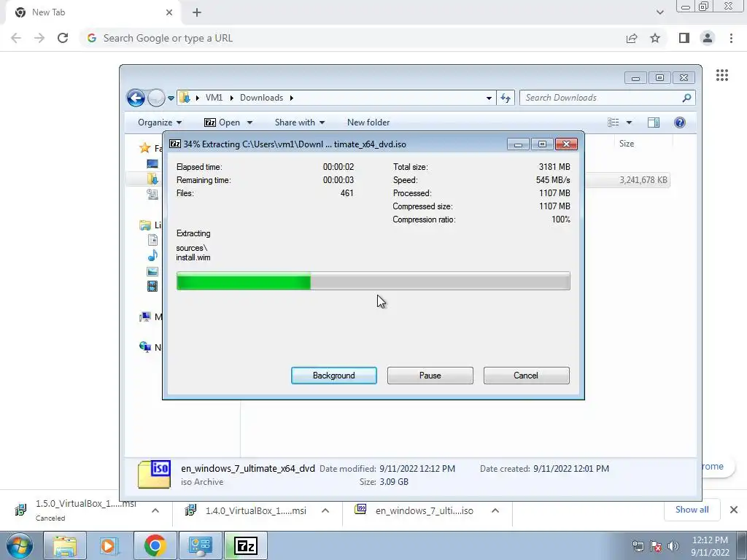The height and width of the screenshot is (560, 747).
Task: Open the Share with menu
Action: tap(300, 122)
